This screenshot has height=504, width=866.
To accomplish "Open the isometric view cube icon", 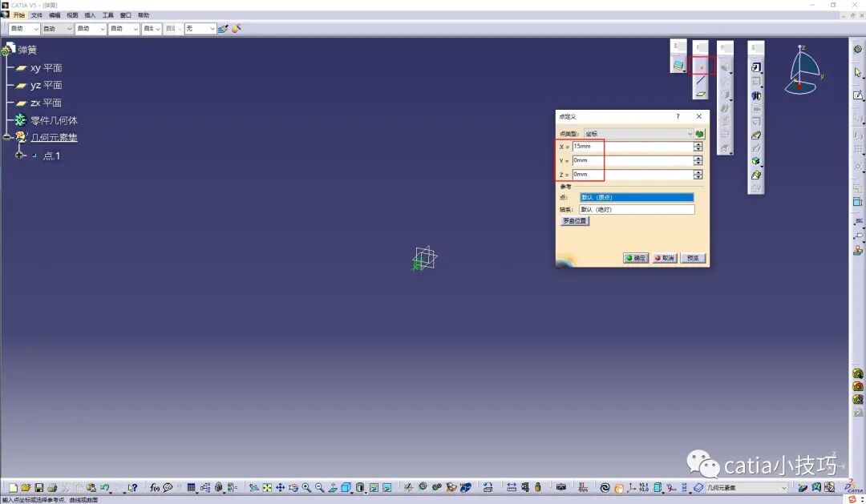I will 346,487.
